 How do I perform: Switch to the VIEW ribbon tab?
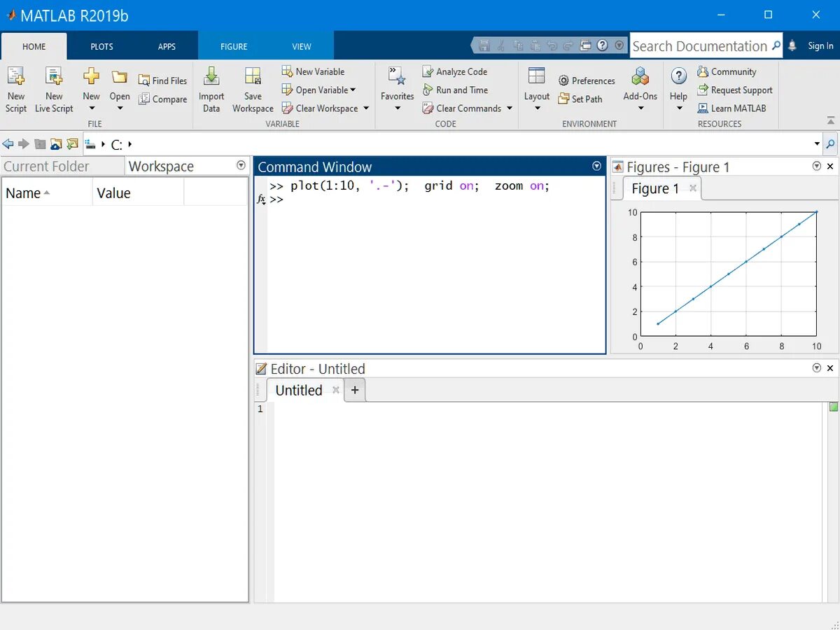[302, 46]
